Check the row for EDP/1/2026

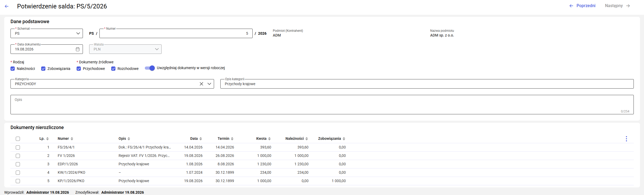pyautogui.click(x=18, y=164)
